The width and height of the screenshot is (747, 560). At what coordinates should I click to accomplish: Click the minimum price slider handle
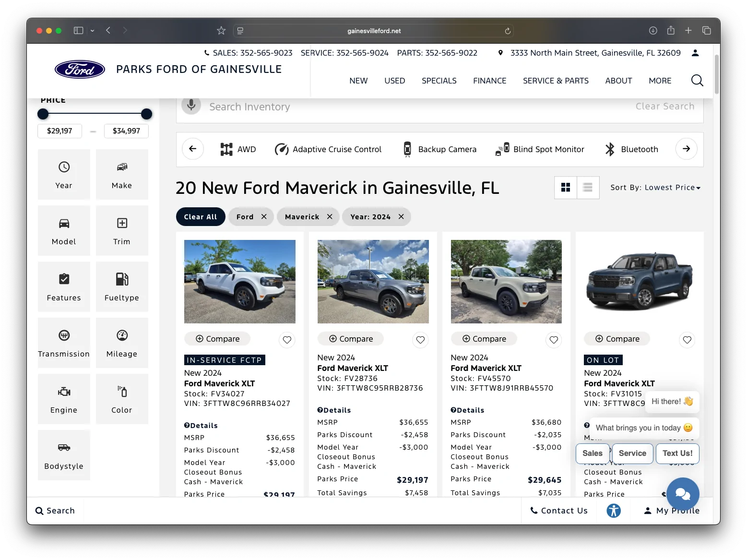click(43, 114)
